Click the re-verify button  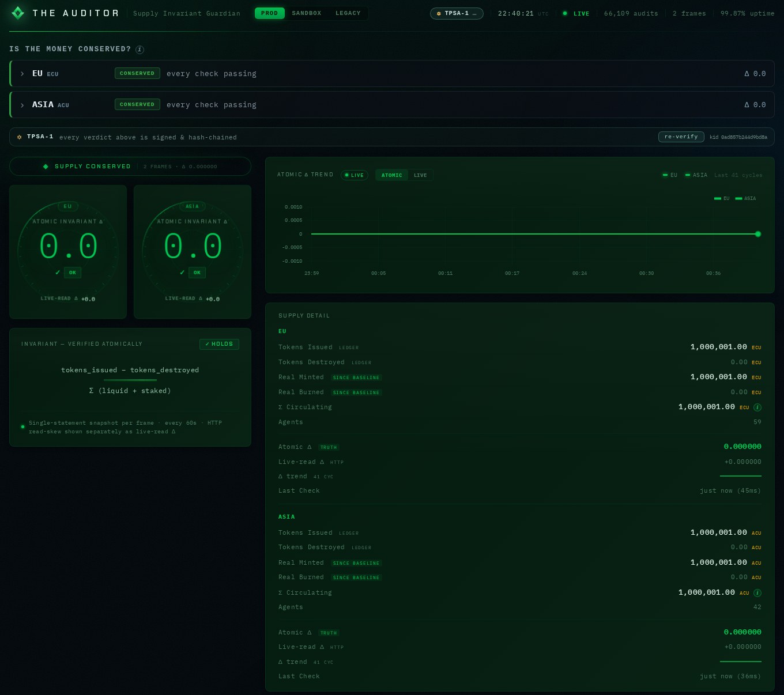tap(681, 137)
